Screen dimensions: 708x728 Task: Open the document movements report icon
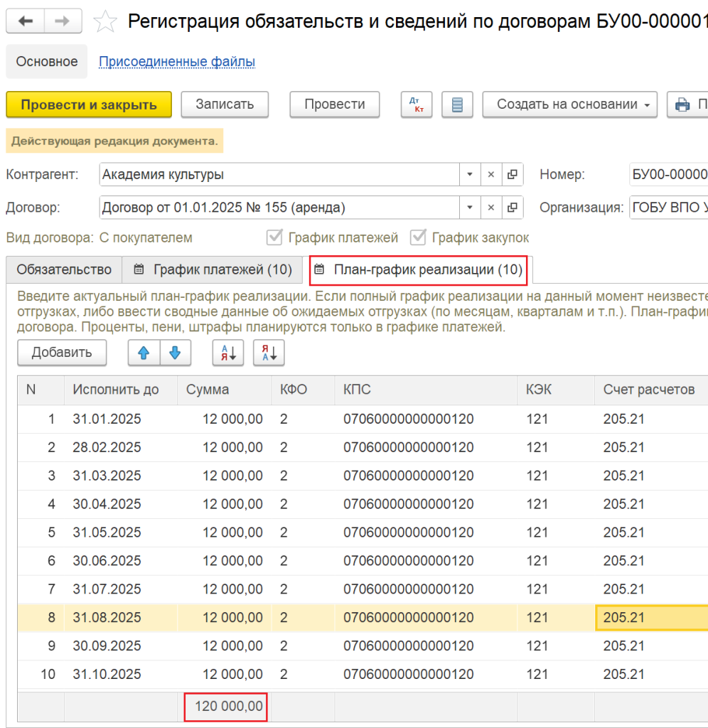[x=457, y=105]
